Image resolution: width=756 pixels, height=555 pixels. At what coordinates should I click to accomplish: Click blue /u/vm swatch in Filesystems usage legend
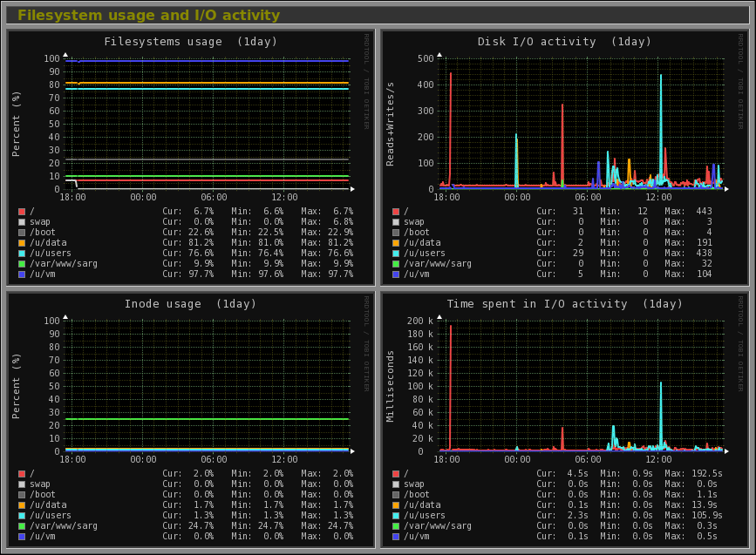[x=22, y=274]
